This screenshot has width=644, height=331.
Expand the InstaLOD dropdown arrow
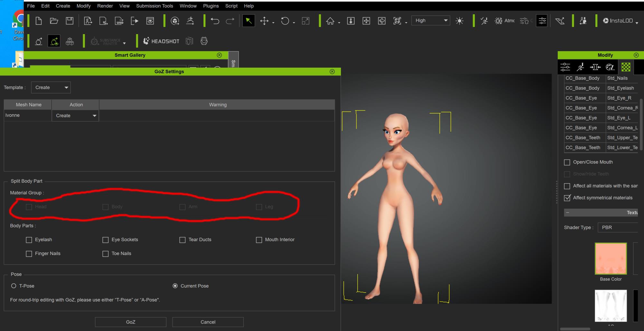click(x=637, y=23)
